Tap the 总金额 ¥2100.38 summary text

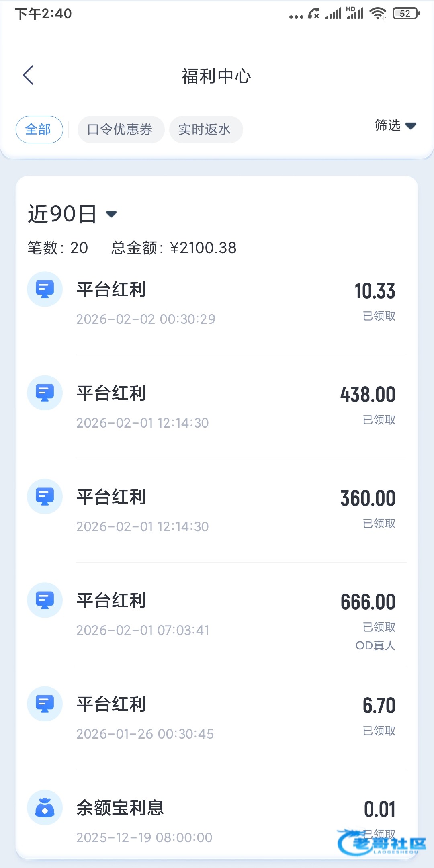point(174,248)
